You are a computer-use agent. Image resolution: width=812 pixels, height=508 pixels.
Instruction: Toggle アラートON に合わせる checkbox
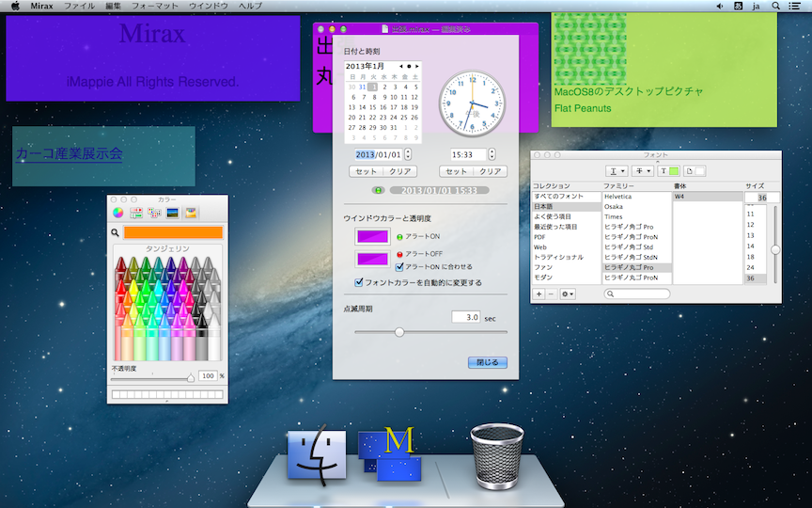[x=399, y=267]
